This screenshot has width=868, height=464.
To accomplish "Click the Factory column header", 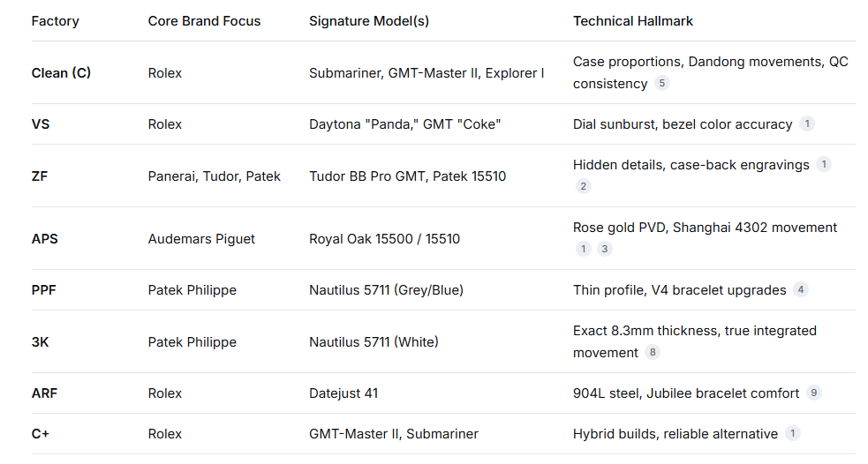I will pos(55,21).
